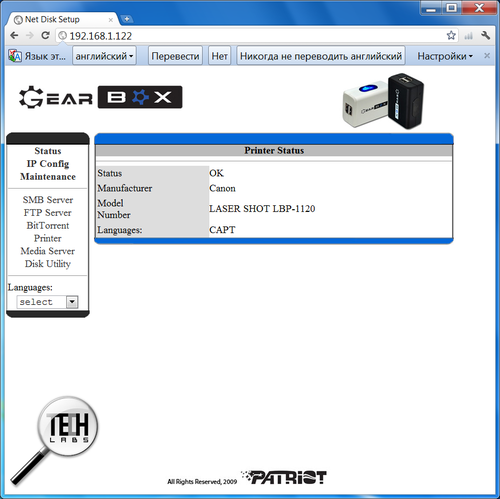Open the BitTorrent link in the sidebar
The width and height of the screenshot is (500, 499).
point(48,225)
